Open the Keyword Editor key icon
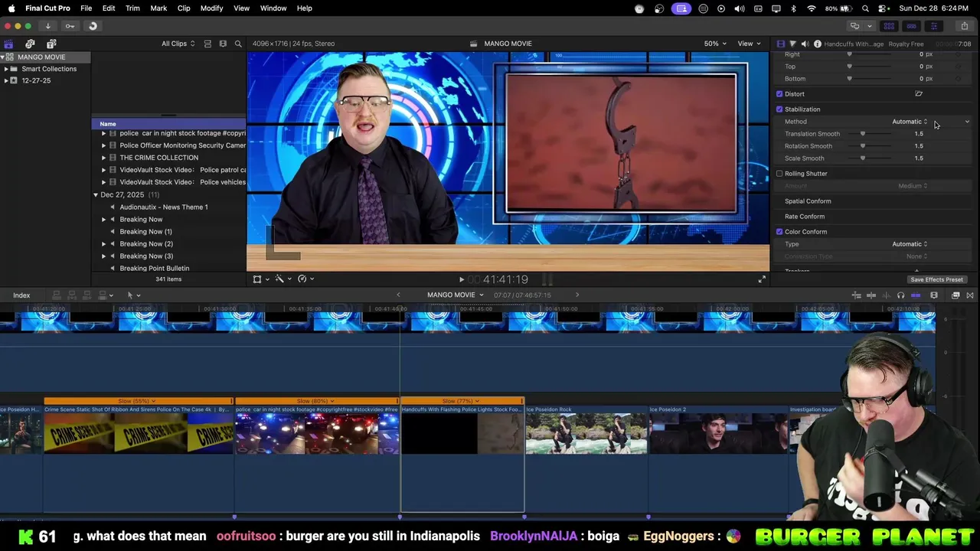Screen dimensions: 980x551 coord(70,26)
